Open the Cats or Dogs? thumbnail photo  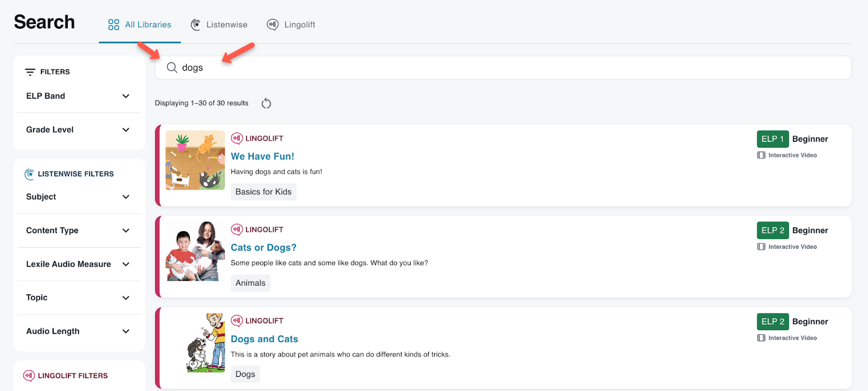(195, 251)
